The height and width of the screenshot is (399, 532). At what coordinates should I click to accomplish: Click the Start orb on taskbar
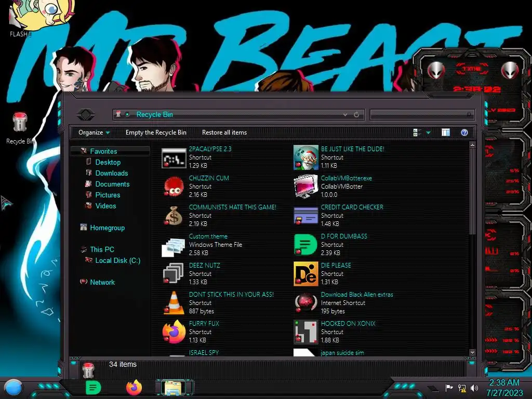(x=14, y=388)
